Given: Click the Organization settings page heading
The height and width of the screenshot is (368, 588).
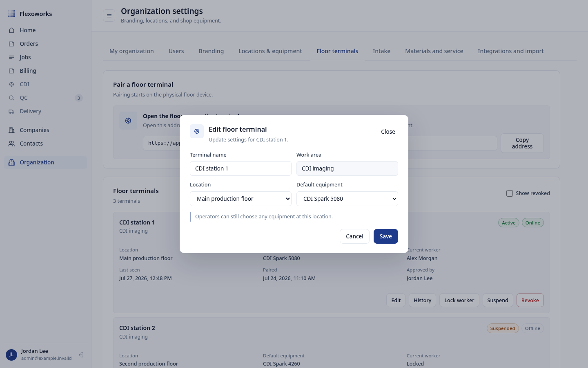Looking at the screenshot, I should pyautogui.click(x=162, y=11).
